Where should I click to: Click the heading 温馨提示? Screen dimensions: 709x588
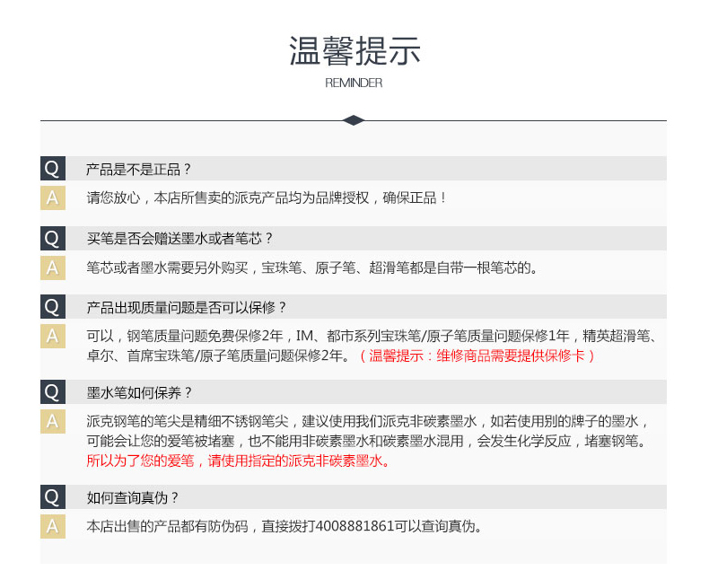[x=354, y=50]
